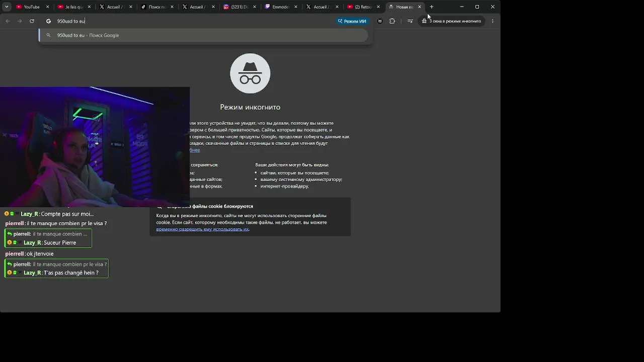Screen dimensions: 644x362
Task: Open the Twitch "Emmoder" tab
Action: coord(280,7)
